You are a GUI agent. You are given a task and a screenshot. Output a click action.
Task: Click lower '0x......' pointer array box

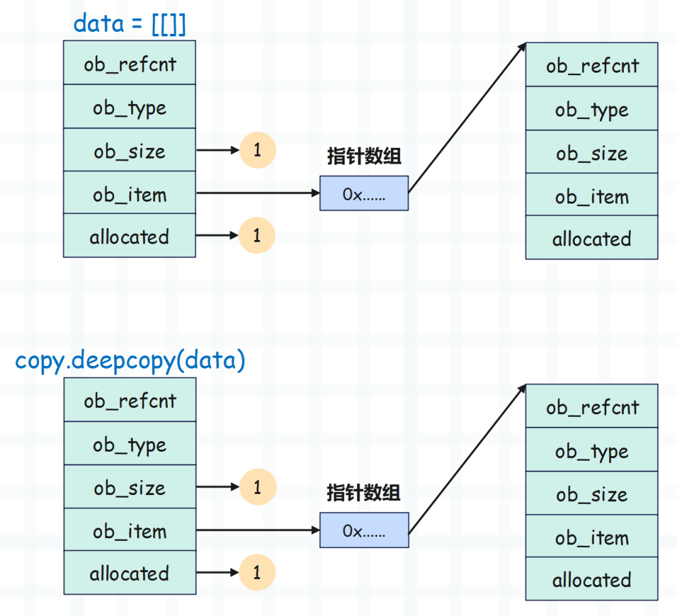364,530
